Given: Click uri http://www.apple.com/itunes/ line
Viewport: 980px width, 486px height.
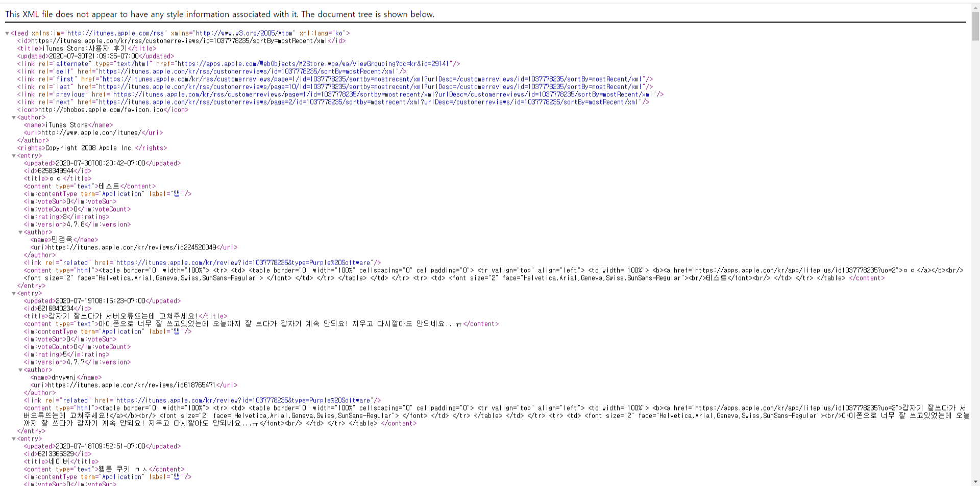Looking at the screenshot, I should tap(93, 133).
